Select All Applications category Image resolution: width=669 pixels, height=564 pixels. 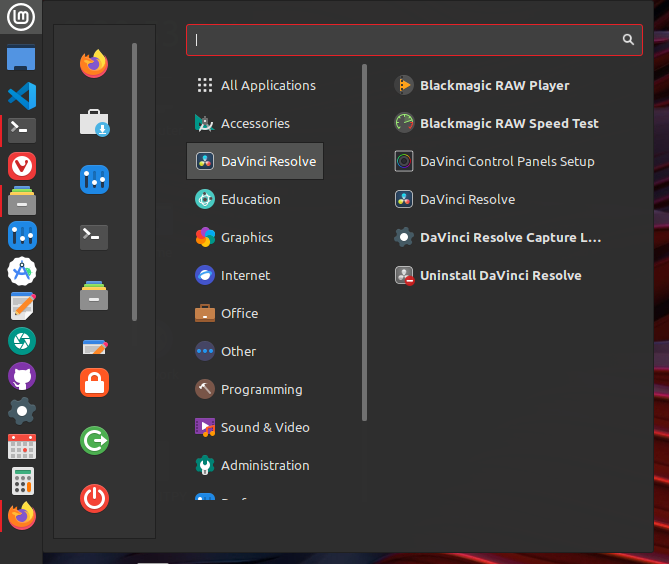pos(255,85)
